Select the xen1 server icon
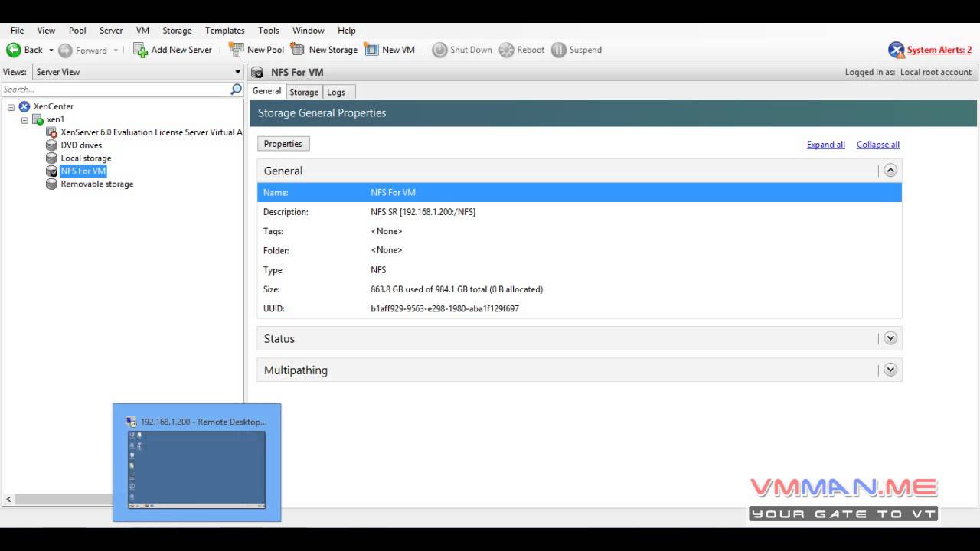 [x=38, y=119]
